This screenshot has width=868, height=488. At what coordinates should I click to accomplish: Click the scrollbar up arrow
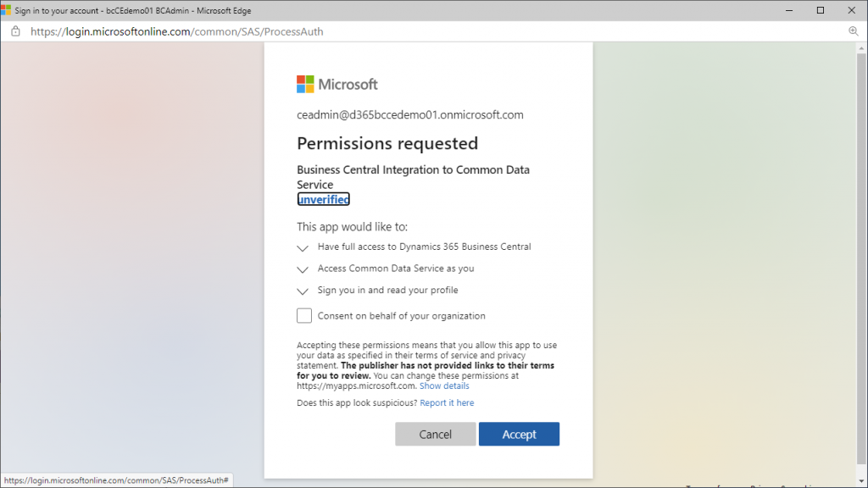[861, 48]
